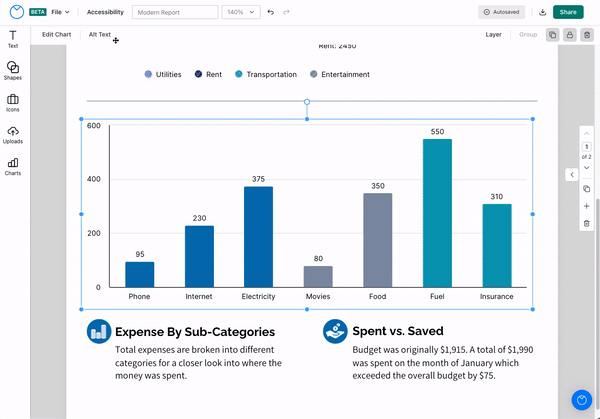The width and height of the screenshot is (600, 419).
Task: Open the Uploads panel
Action: (13, 134)
